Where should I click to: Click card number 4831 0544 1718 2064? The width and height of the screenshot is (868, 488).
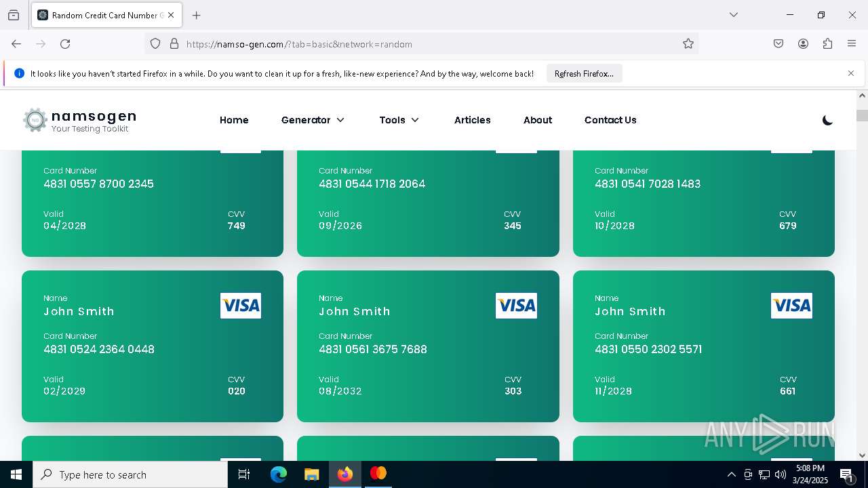click(372, 184)
